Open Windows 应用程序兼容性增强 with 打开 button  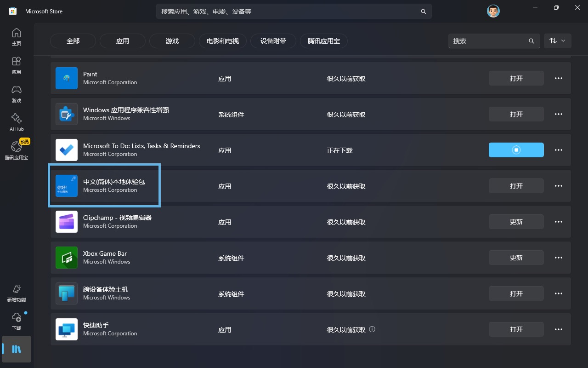516,114
